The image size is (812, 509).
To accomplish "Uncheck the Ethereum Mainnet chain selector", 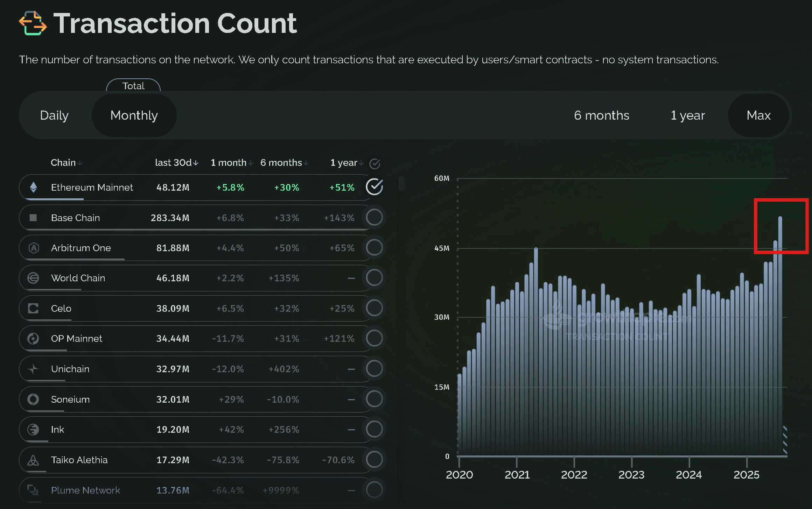I will click(x=374, y=187).
